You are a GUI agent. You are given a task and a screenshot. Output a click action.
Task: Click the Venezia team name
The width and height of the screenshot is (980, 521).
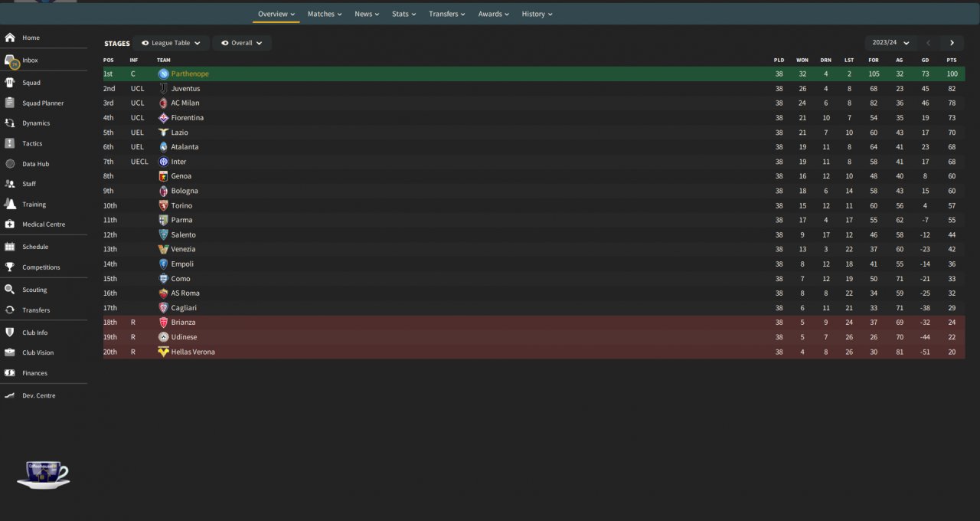pyautogui.click(x=184, y=250)
